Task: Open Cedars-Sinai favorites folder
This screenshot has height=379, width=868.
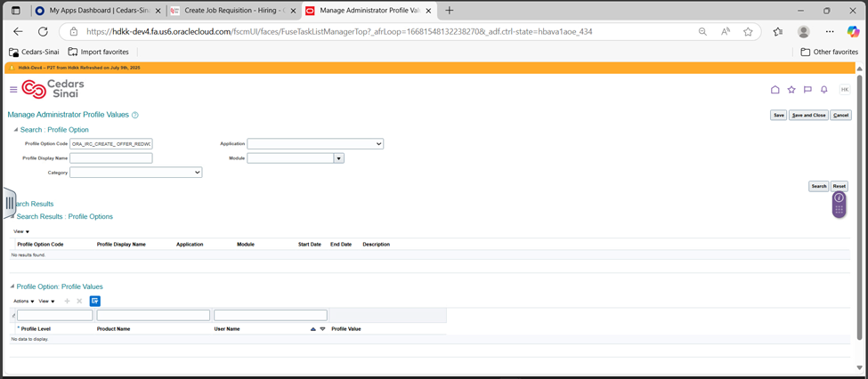Action: click(x=34, y=52)
